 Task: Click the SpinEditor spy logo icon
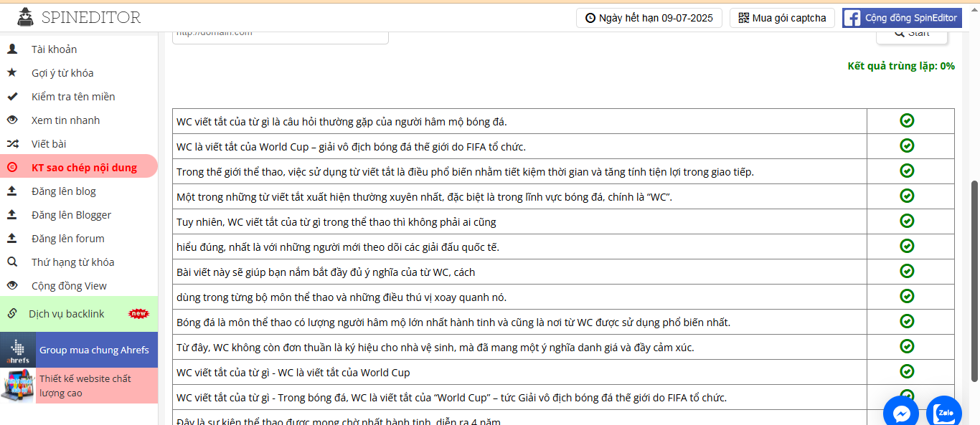pyautogui.click(x=25, y=16)
